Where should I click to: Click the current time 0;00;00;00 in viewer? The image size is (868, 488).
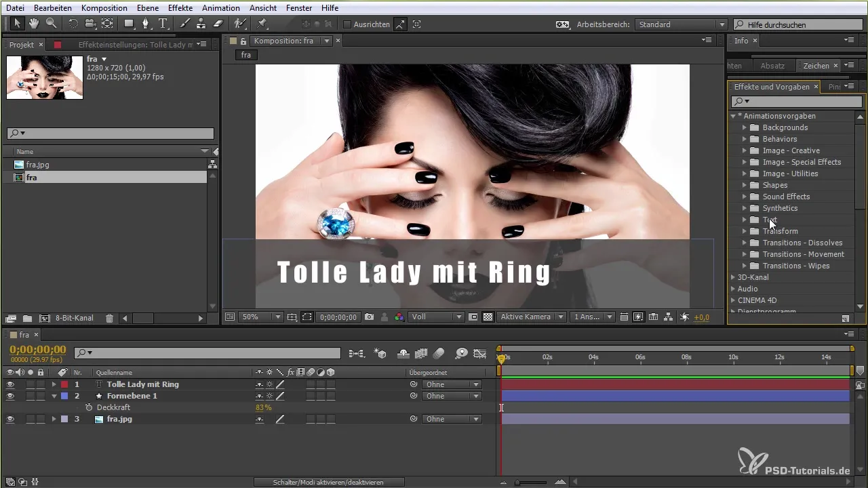[338, 317]
